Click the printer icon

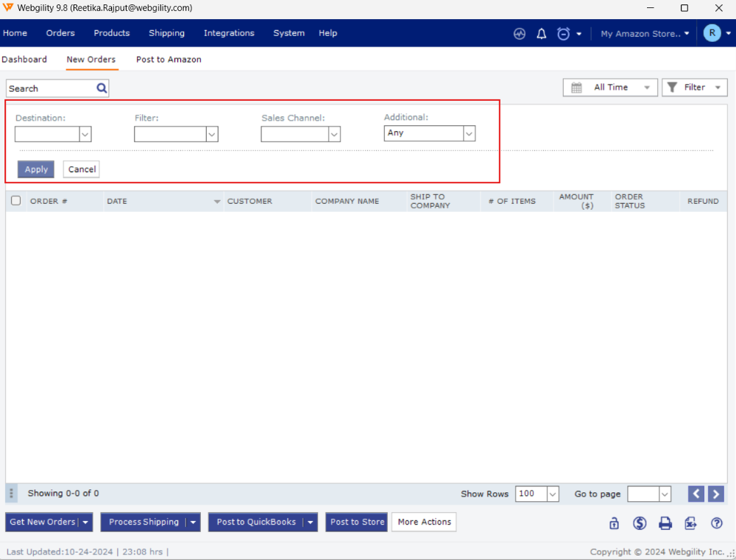point(665,522)
